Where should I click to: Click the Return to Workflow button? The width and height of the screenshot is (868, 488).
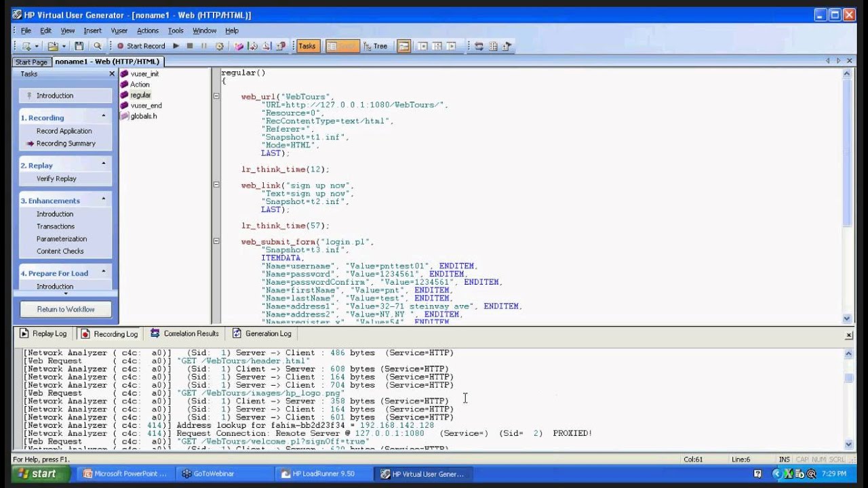[x=66, y=309]
